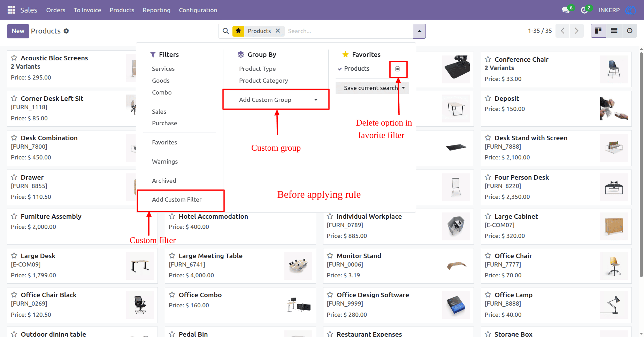Viewport: 644px width, 337px height.
Task: Open the apps grid menu icon
Action: point(11,10)
